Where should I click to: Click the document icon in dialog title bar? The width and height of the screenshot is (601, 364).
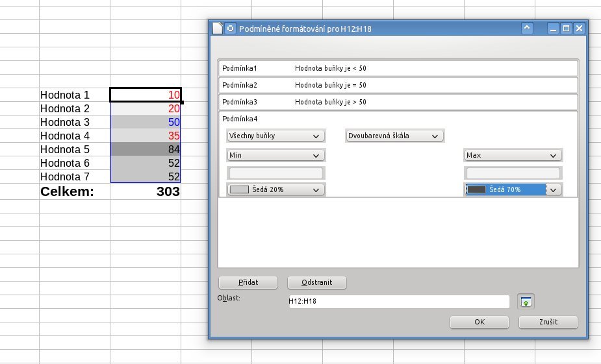218,29
